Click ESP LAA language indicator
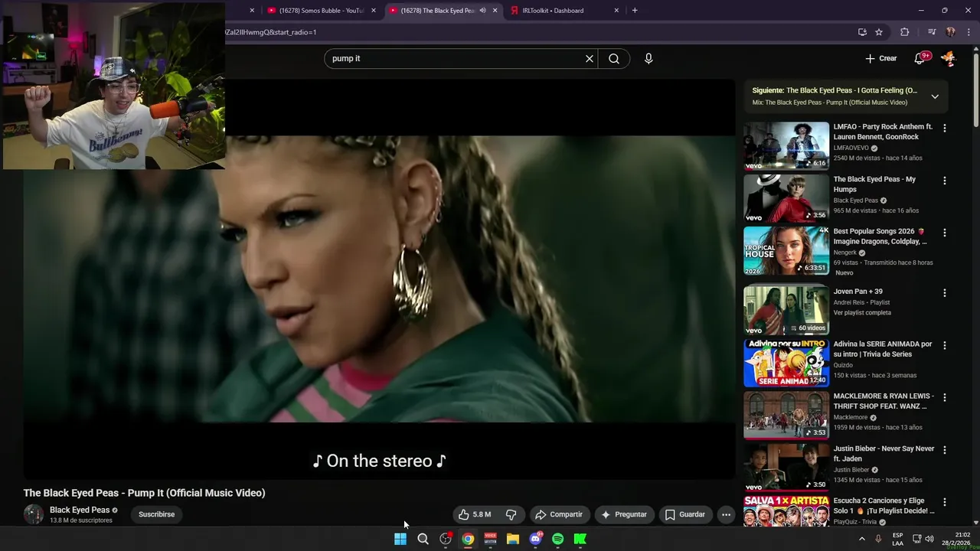The height and width of the screenshot is (551, 980). (x=897, y=539)
